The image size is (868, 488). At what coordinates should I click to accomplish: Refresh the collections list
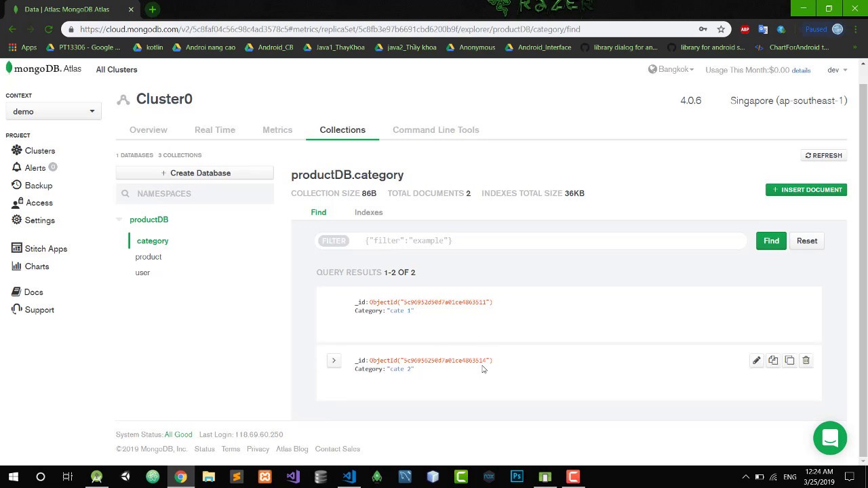[x=824, y=155]
